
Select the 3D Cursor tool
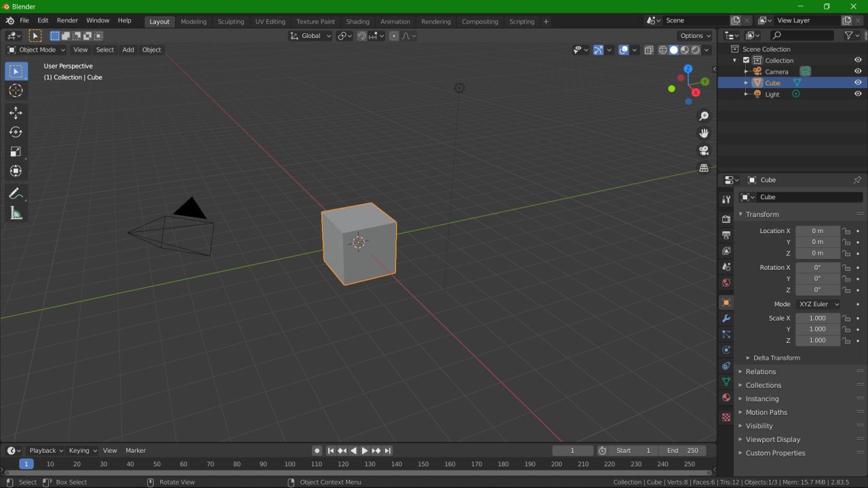pyautogui.click(x=16, y=91)
